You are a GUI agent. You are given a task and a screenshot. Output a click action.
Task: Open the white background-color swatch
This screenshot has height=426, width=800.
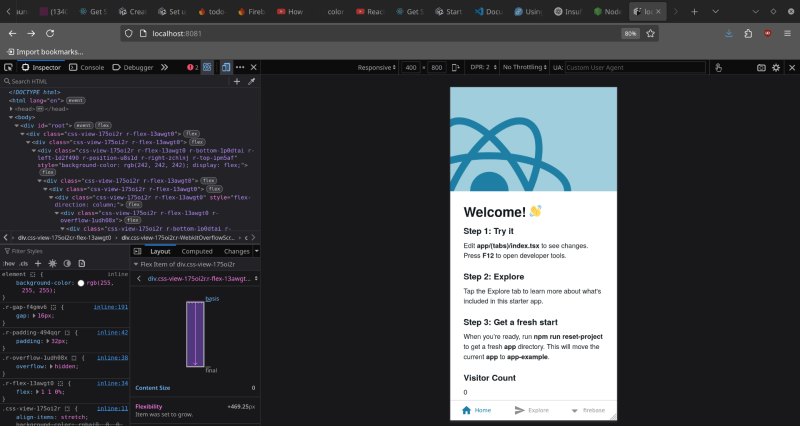coord(81,283)
